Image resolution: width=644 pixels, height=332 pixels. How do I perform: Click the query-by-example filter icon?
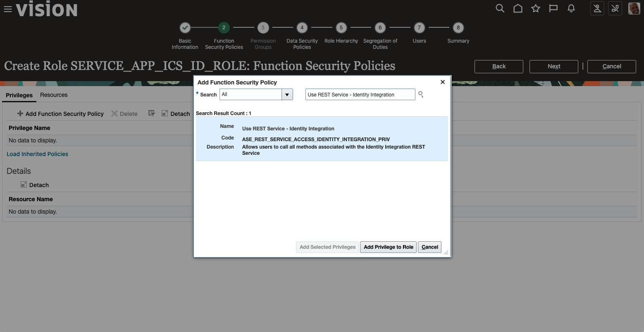coord(151,113)
